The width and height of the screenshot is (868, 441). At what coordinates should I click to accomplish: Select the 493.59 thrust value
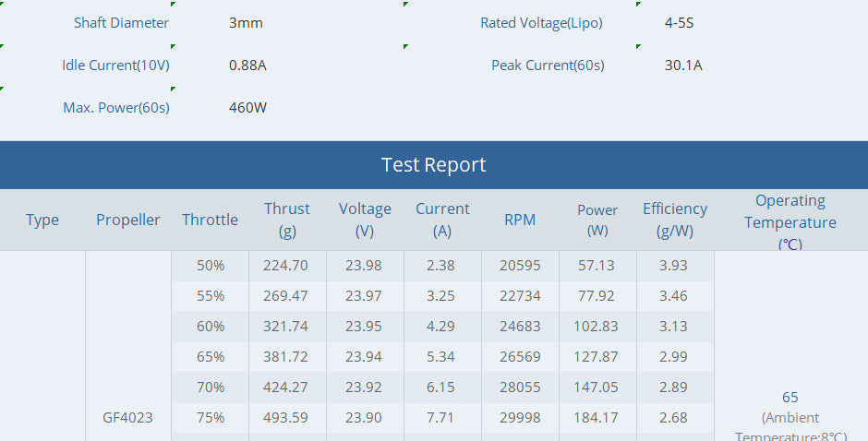(287, 417)
